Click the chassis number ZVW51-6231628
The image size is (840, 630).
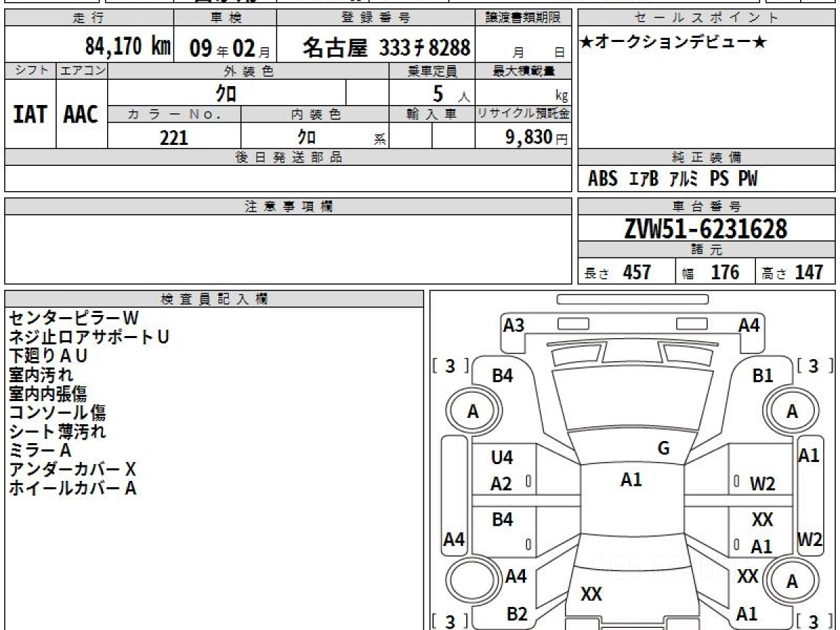(706, 229)
